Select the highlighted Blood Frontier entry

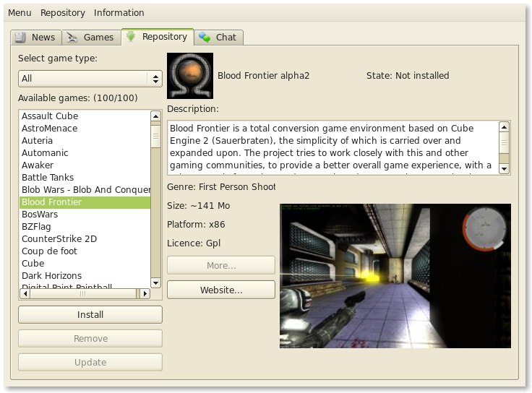(85, 202)
